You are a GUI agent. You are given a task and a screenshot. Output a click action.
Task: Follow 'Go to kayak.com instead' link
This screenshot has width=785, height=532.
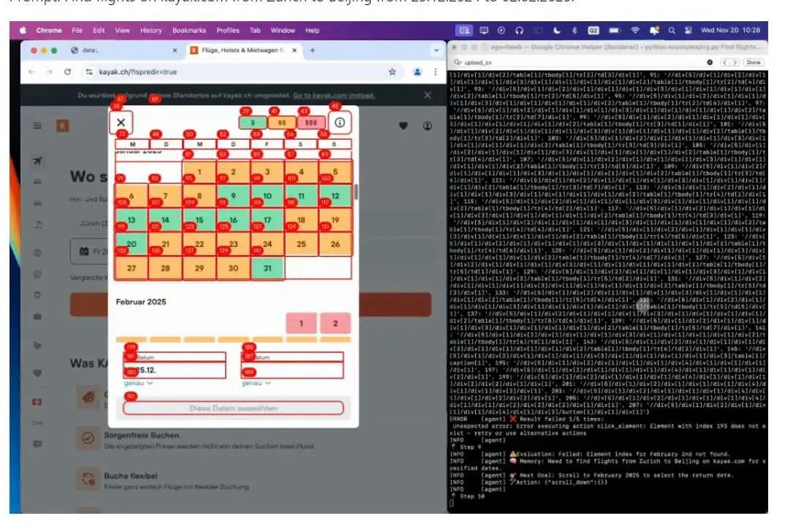coord(334,96)
